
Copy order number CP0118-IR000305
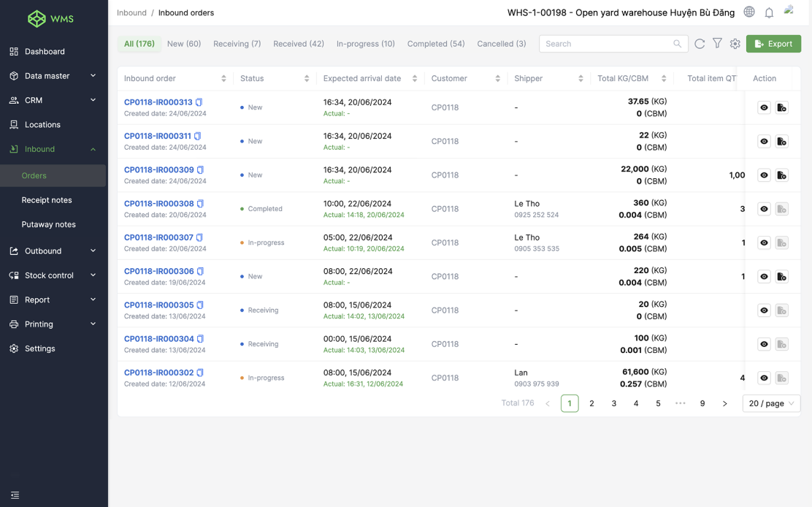pos(200,305)
